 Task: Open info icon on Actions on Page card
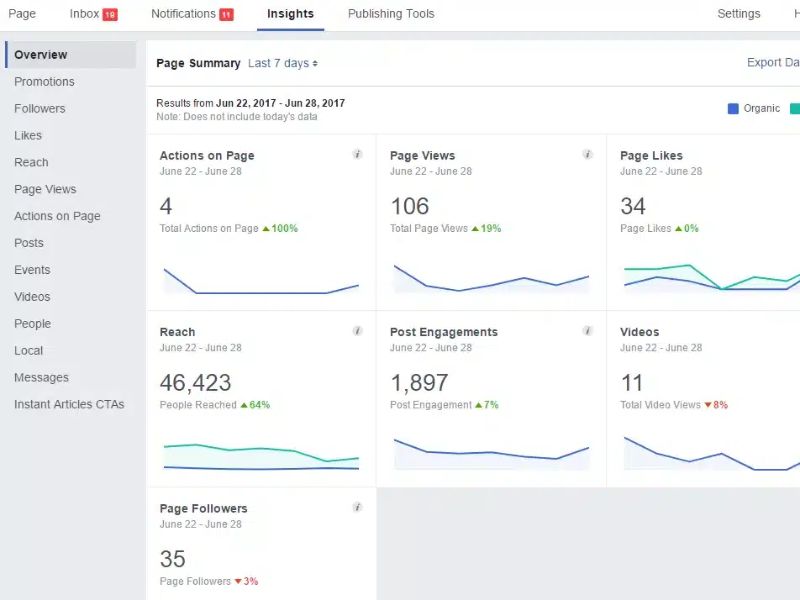pyautogui.click(x=357, y=154)
